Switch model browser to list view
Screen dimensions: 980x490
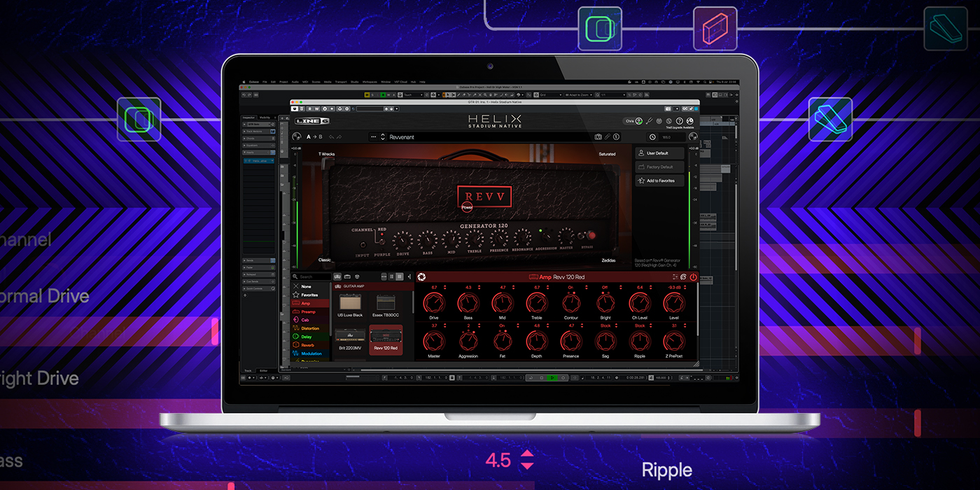click(391, 276)
